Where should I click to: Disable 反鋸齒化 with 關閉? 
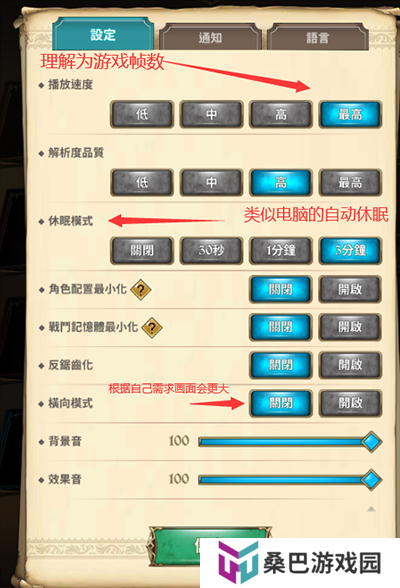[281, 365]
